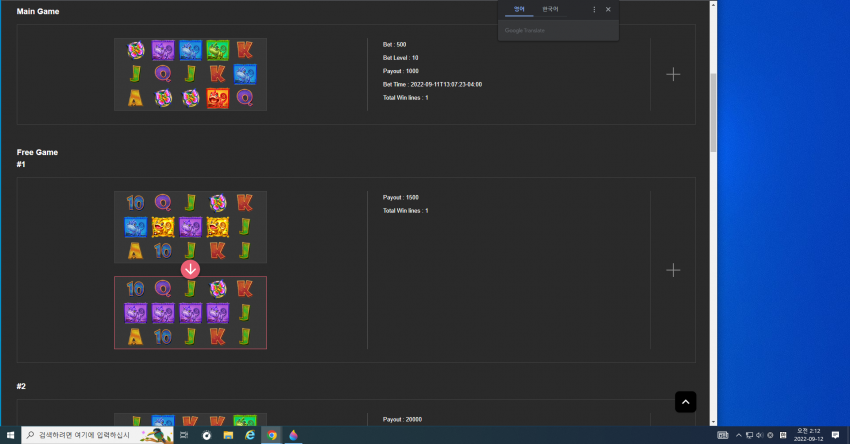Open the round black-and-white taskbar app

tap(207, 435)
